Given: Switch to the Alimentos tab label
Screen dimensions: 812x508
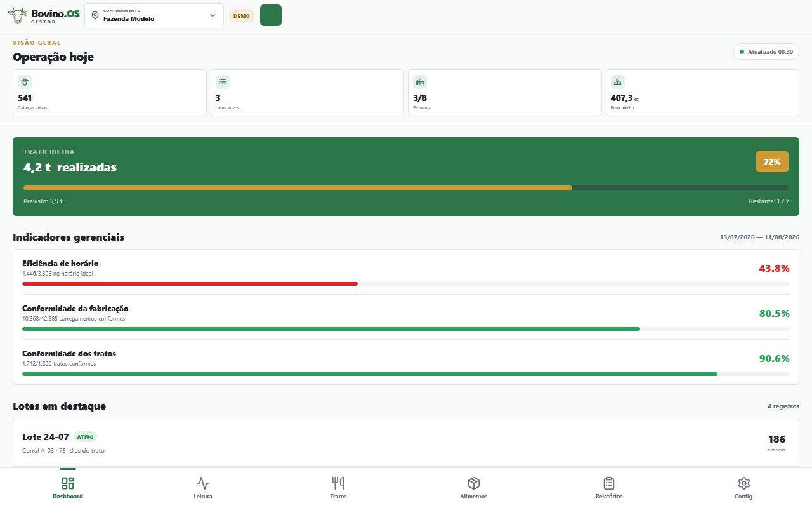Looking at the screenshot, I should point(474,497).
